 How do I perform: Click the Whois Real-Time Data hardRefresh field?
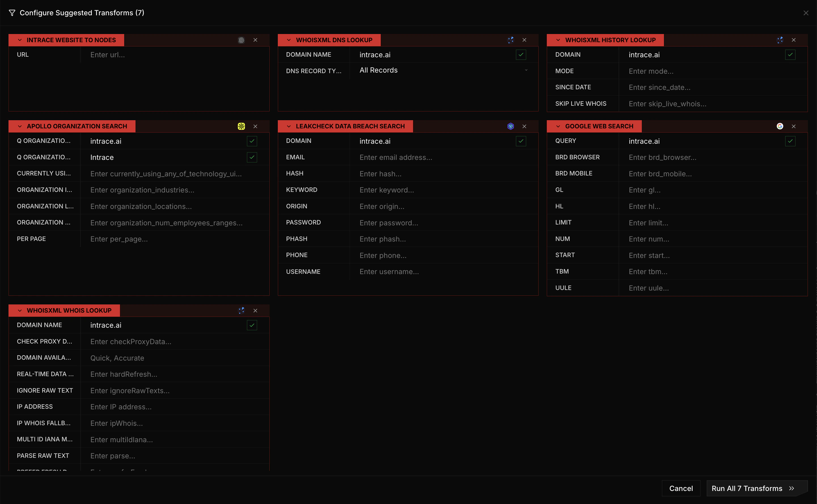pyautogui.click(x=175, y=374)
